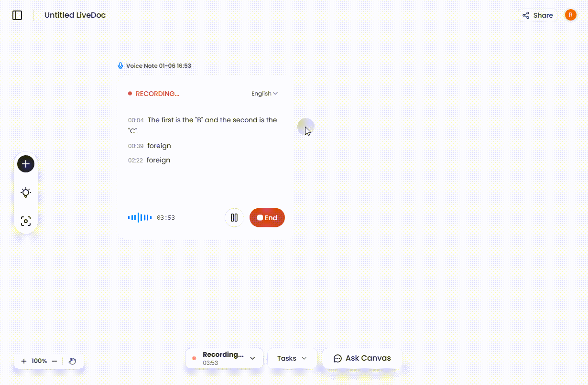Click the speech bubble icon in Ask Canvas
This screenshot has height=385, width=588.
click(338, 358)
